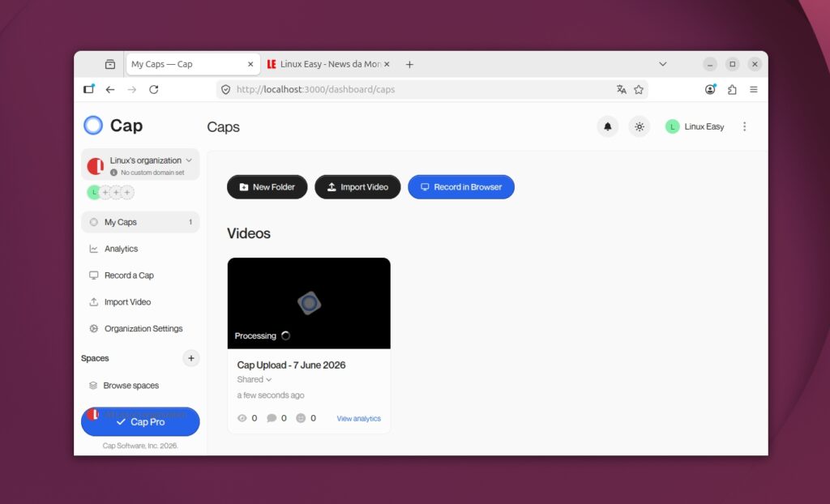Expand the Linux's organization switcher
Image resolution: width=830 pixels, height=504 pixels.
[x=140, y=164]
